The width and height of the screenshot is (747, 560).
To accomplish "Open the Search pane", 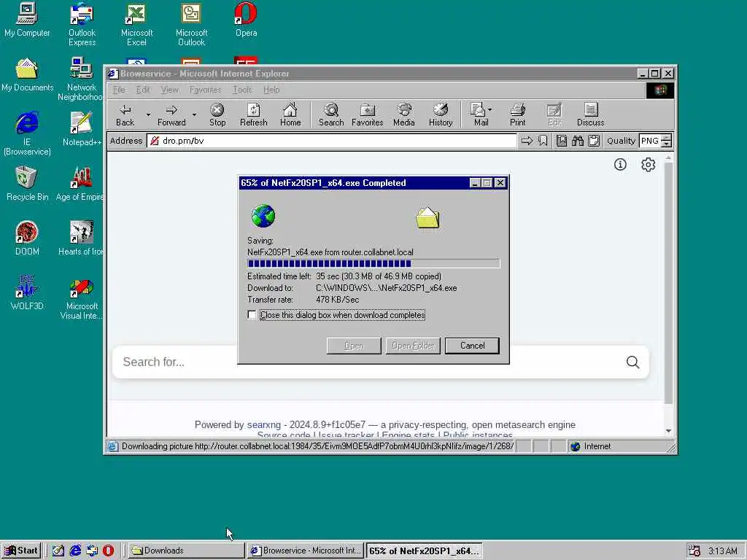I will click(331, 114).
